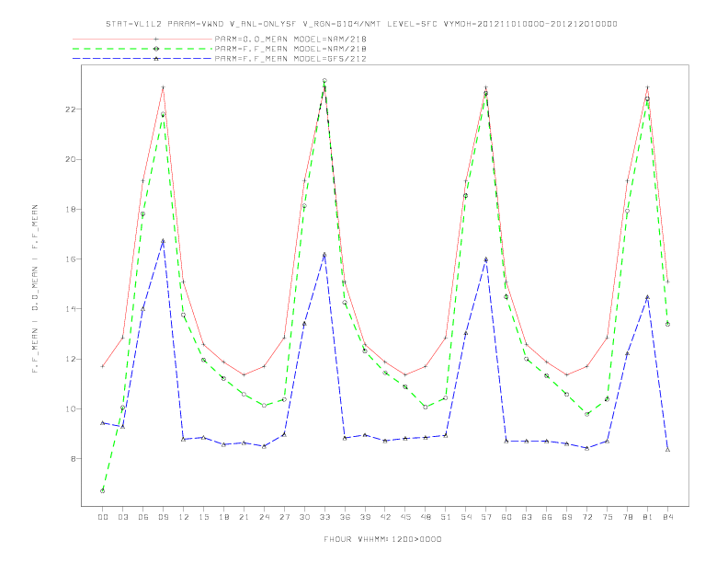The image size is (728, 563).
Task: Click x-axis tick label 24
Action: (264, 517)
